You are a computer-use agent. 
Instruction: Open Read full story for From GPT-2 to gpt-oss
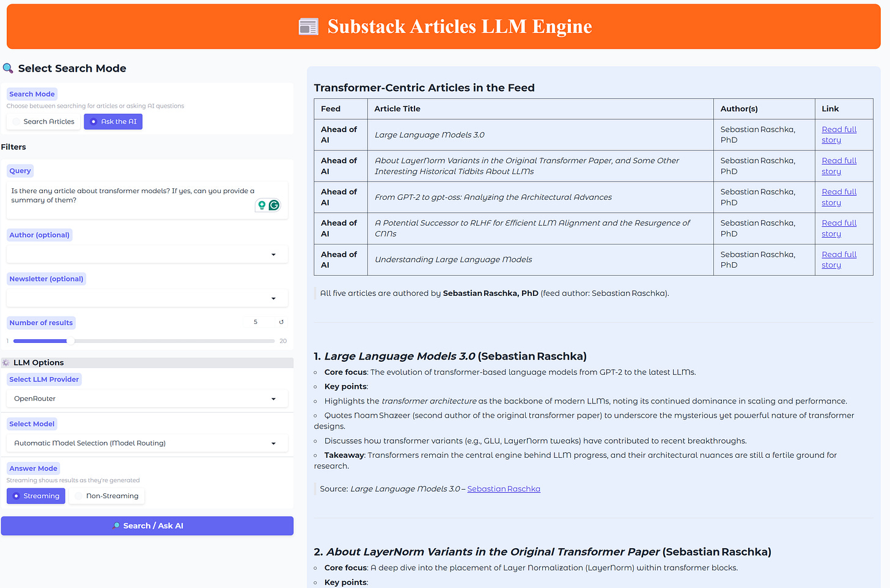[x=839, y=197]
